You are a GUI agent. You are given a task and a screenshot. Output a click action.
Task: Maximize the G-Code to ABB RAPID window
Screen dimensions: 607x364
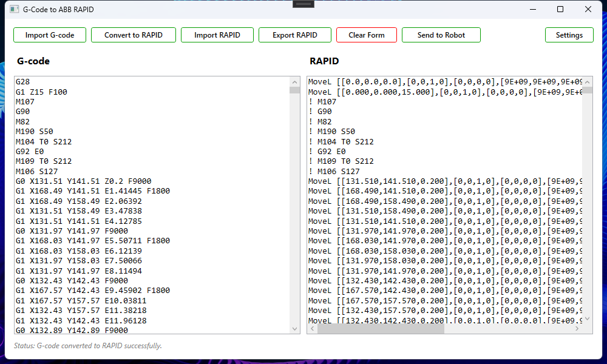(x=560, y=10)
